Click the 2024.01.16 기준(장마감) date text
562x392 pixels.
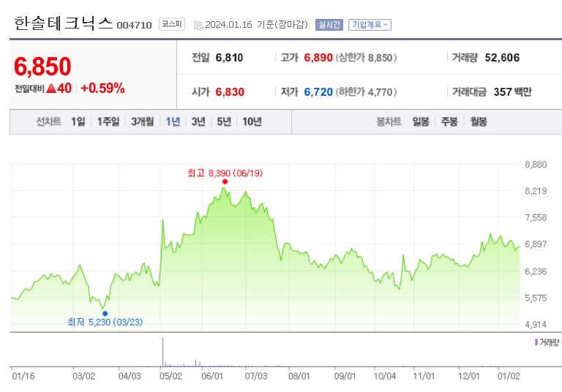pos(257,25)
